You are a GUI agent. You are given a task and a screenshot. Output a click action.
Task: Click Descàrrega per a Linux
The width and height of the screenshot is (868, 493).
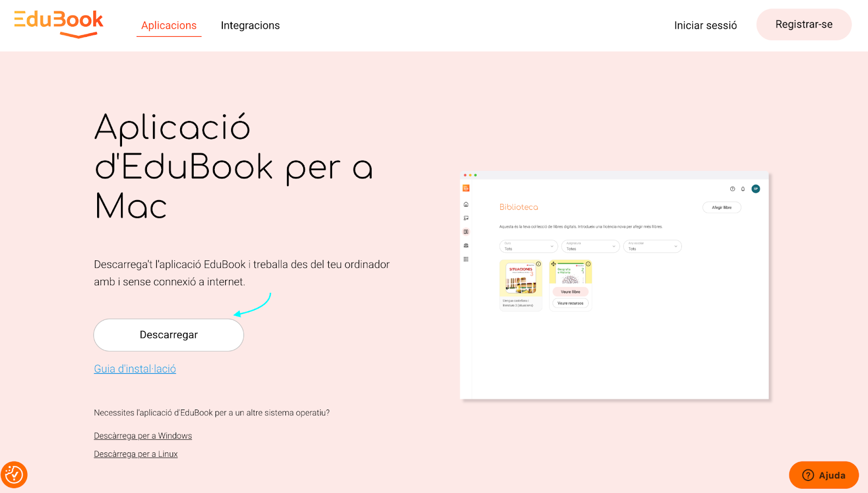point(136,454)
